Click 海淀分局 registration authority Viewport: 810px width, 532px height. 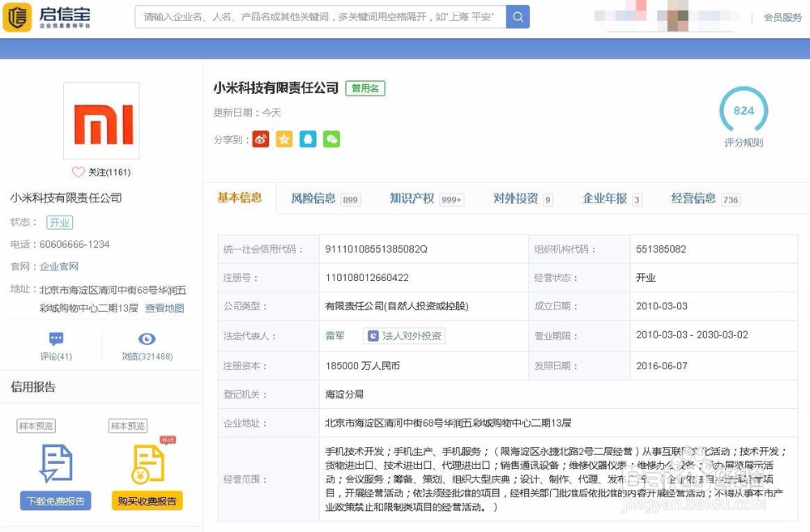click(x=344, y=394)
